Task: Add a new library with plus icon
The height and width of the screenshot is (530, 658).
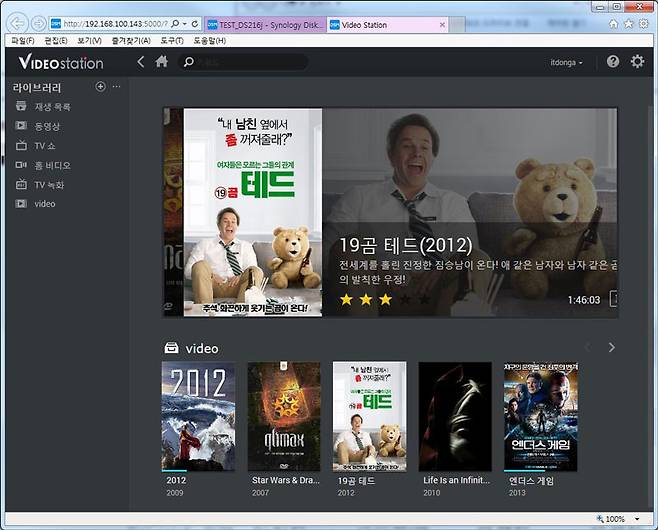Action: tap(100, 86)
